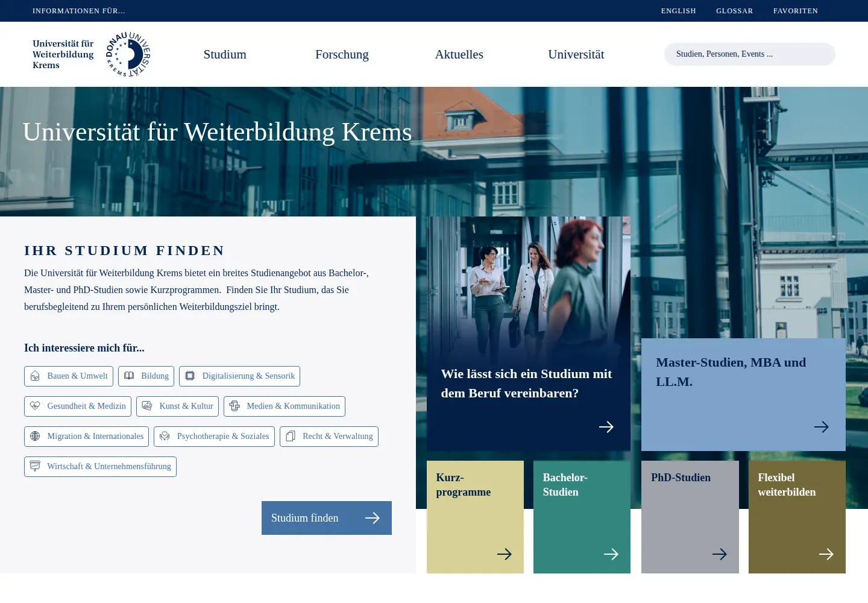Select the Digitalisierung & Sensorik interest tag
This screenshot has height=603, width=868.
pyautogui.click(x=240, y=376)
